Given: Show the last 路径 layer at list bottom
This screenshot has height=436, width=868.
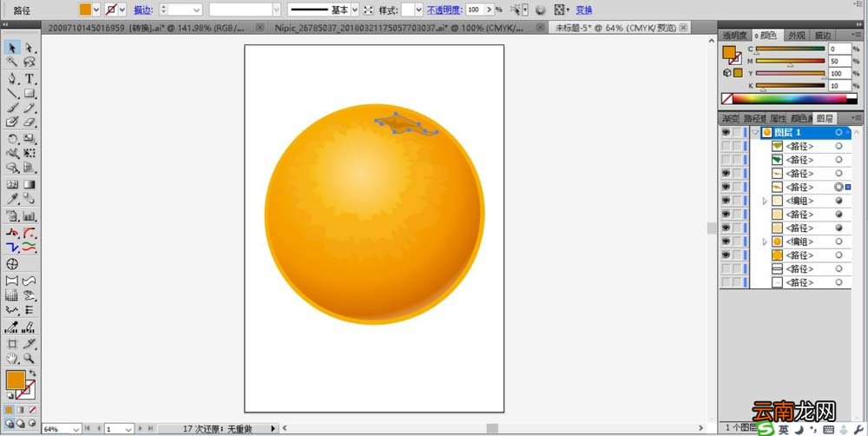Looking at the screenshot, I should [726, 282].
